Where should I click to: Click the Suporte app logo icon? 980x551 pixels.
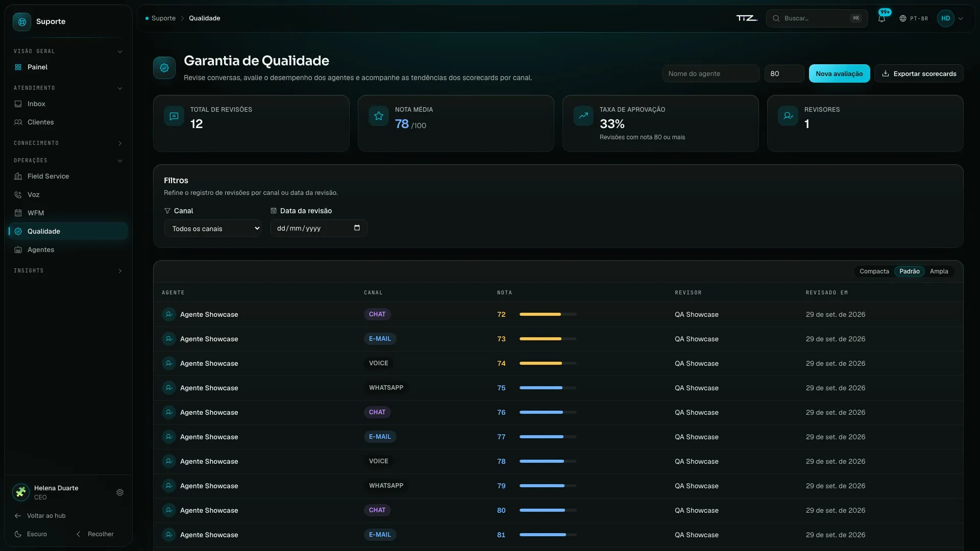coord(22,22)
